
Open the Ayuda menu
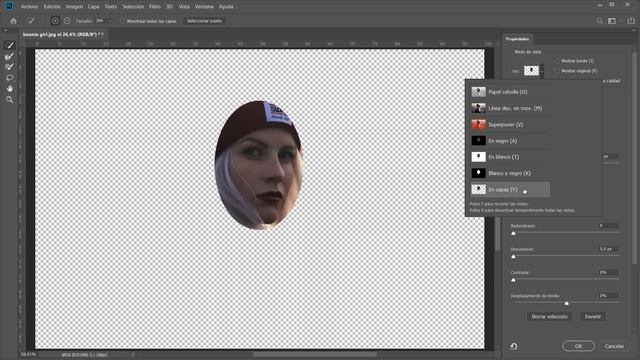[226, 7]
